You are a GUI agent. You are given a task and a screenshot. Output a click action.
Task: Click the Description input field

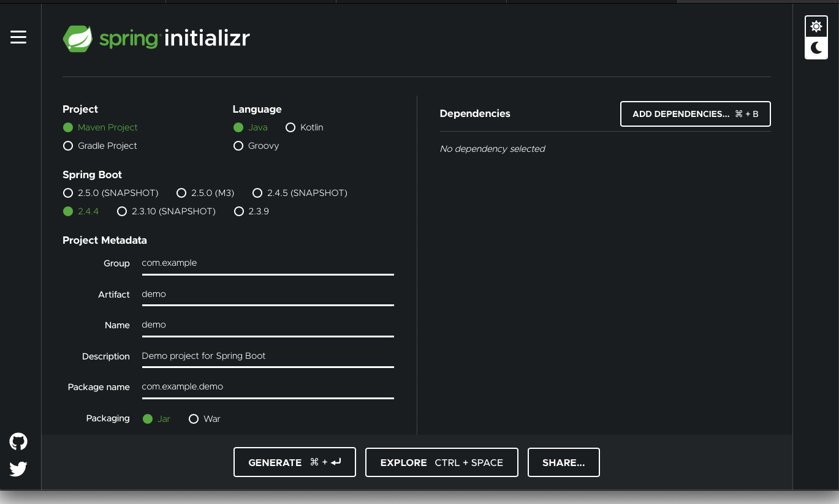(268, 356)
